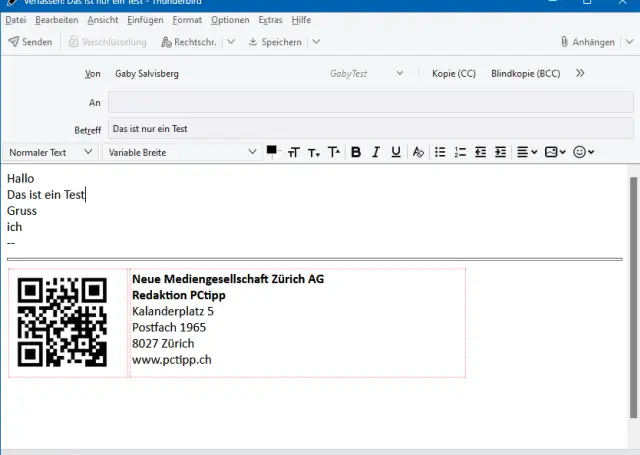Expand Rechtschr. dropdown arrow

pyautogui.click(x=231, y=42)
